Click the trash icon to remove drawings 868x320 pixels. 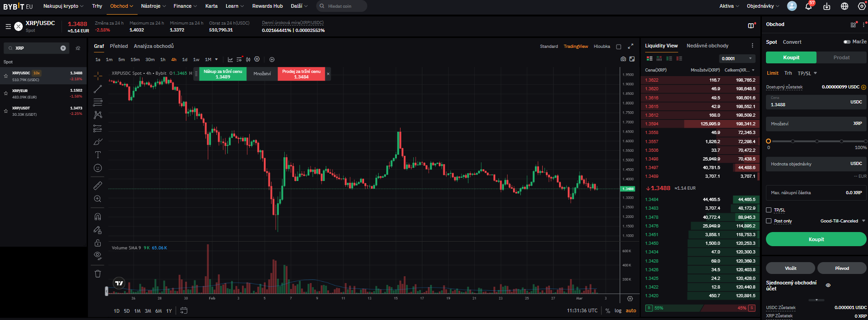click(x=98, y=274)
